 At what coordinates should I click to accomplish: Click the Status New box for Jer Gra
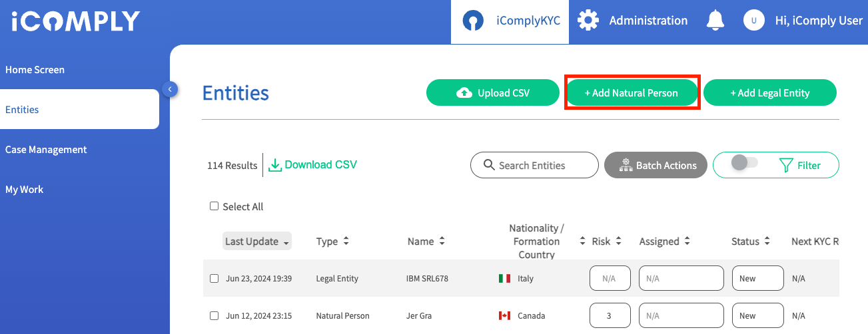pyautogui.click(x=757, y=316)
